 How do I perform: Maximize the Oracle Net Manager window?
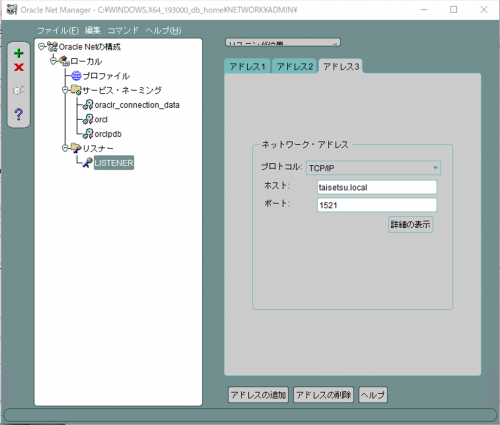(454, 10)
